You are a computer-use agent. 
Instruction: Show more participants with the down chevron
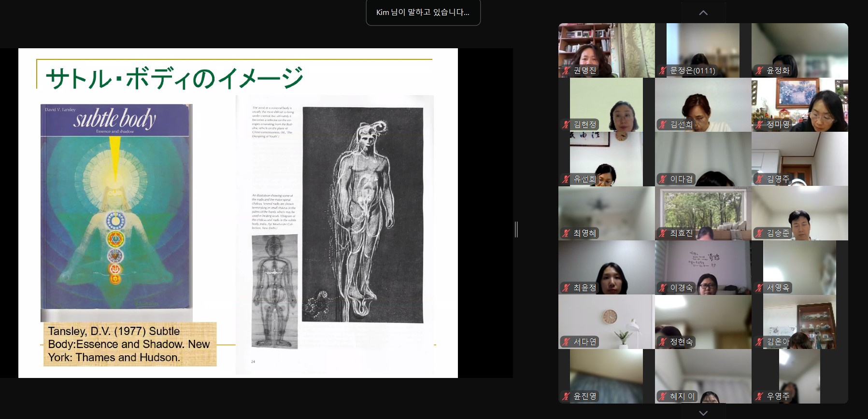[x=703, y=413]
